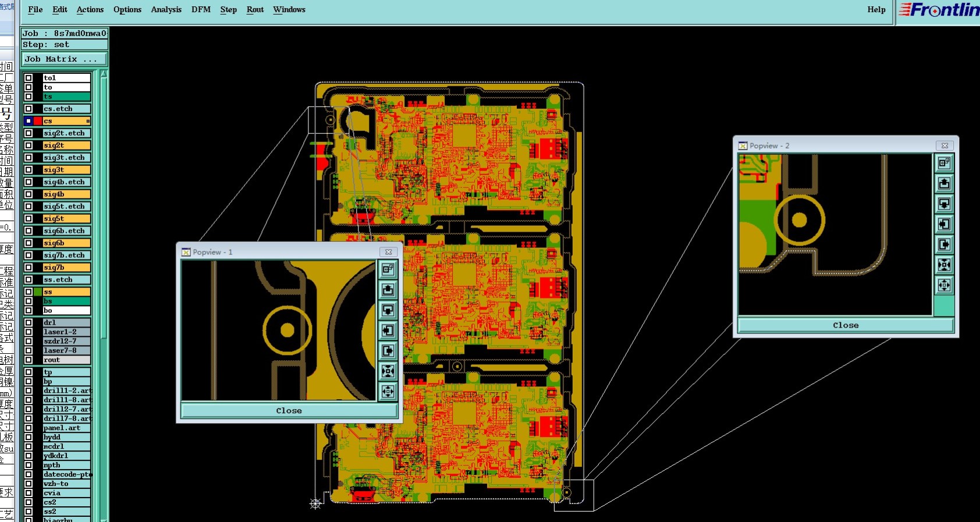Zoom in using Popview - 1 inward-arrows icon
This screenshot has height=522, width=980.
pos(388,371)
